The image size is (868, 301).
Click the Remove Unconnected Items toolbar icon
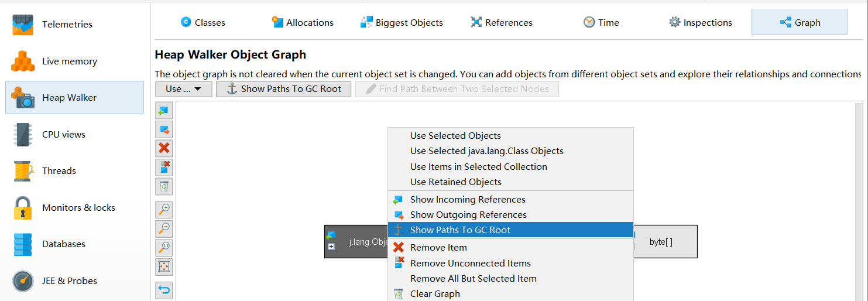(x=164, y=167)
